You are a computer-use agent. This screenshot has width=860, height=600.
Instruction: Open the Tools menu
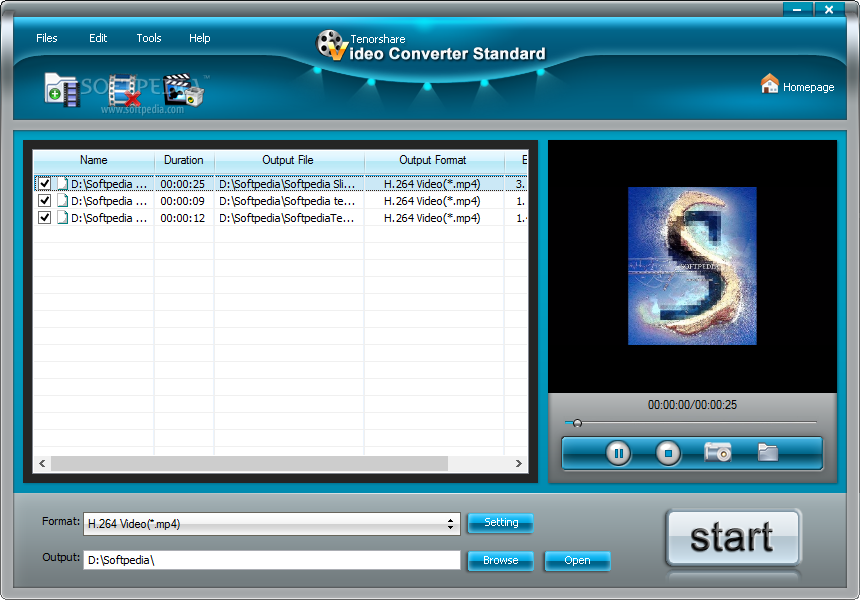[149, 38]
